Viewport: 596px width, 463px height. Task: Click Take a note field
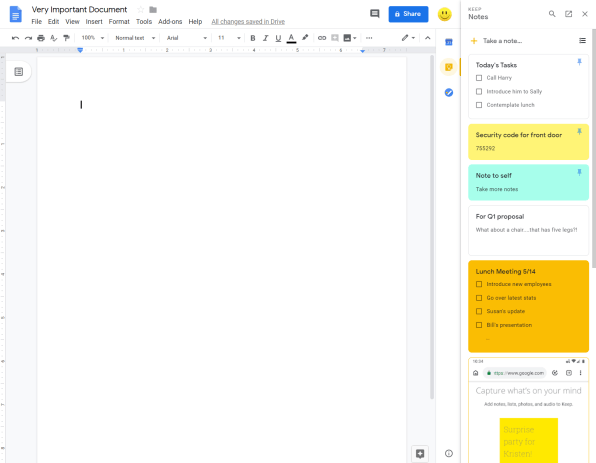click(502, 41)
